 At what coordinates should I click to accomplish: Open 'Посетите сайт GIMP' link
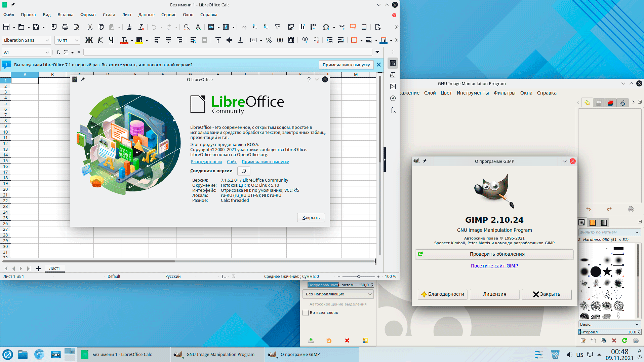[494, 266]
